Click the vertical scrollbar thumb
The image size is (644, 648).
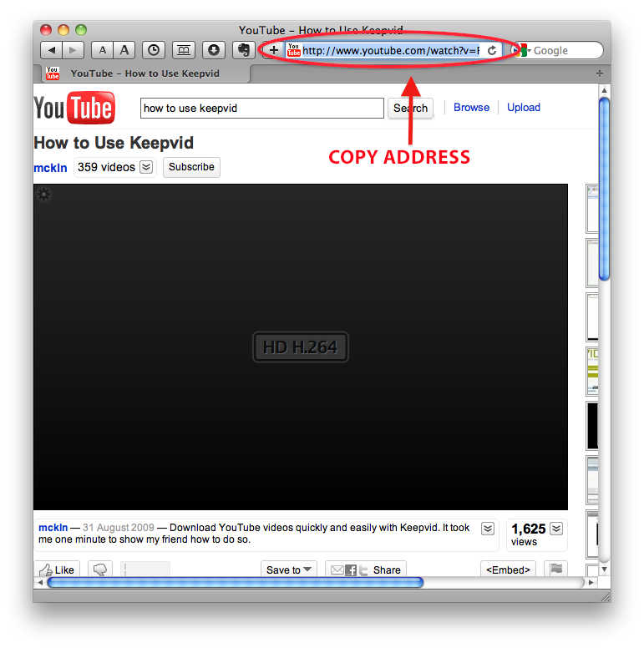point(604,190)
